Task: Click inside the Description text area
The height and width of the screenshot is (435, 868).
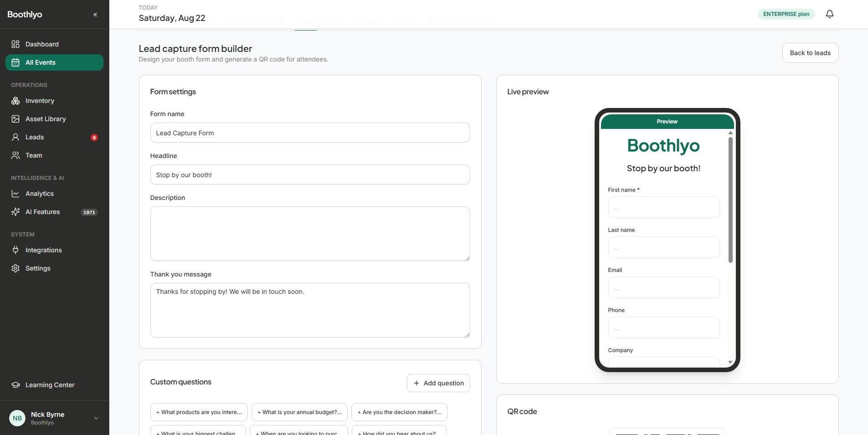Action: pyautogui.click(x=310, y=234)
